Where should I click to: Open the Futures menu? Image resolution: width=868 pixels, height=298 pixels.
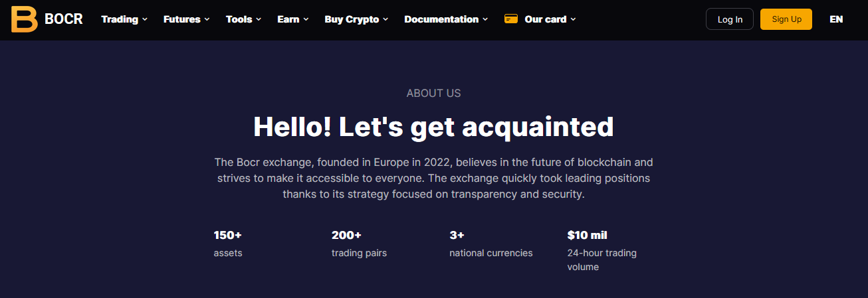click(181, 19)
